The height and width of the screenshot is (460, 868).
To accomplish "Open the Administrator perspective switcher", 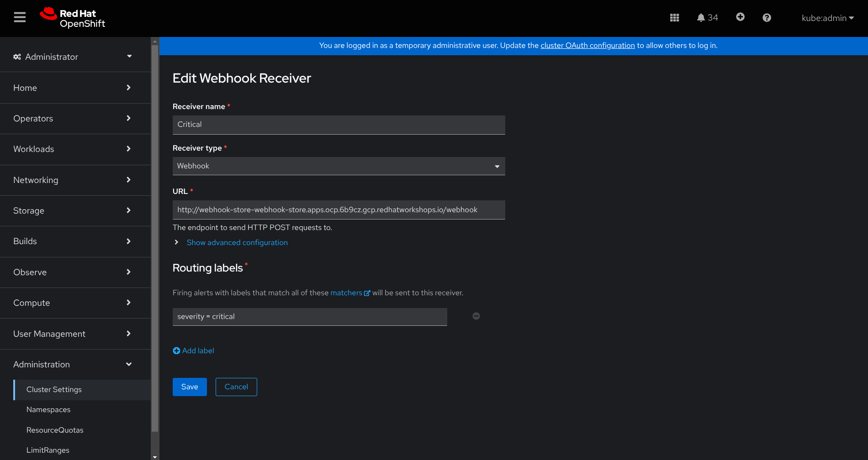I will pyautogui.click(x=73, y=57).
